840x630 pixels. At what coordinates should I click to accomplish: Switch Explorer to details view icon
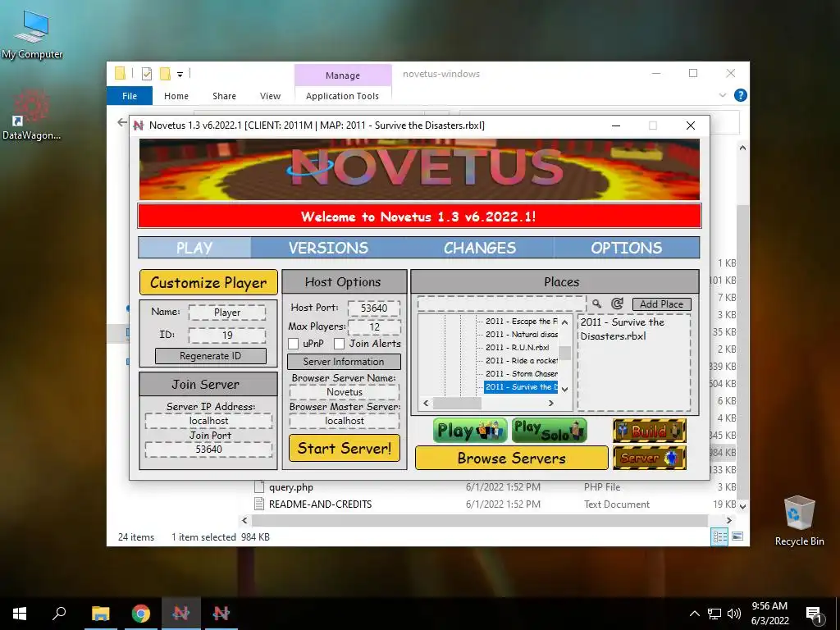[719, 536]
